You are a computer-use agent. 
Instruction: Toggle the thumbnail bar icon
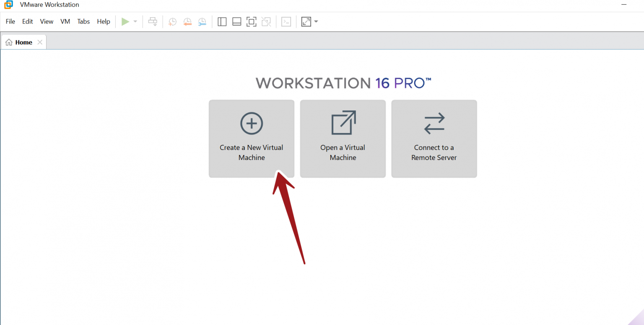click(236, 21)
